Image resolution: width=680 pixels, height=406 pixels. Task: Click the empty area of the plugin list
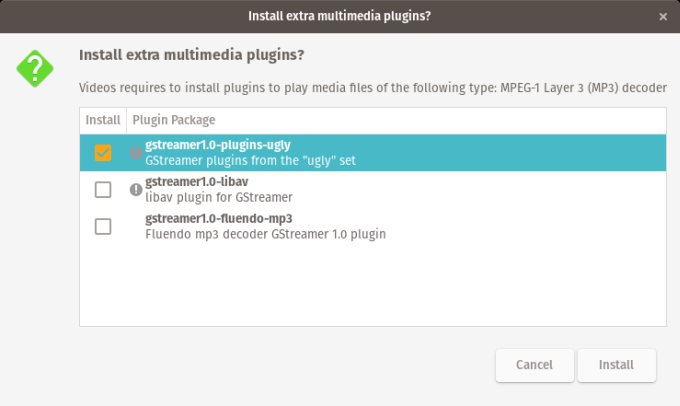pos(372,285)
